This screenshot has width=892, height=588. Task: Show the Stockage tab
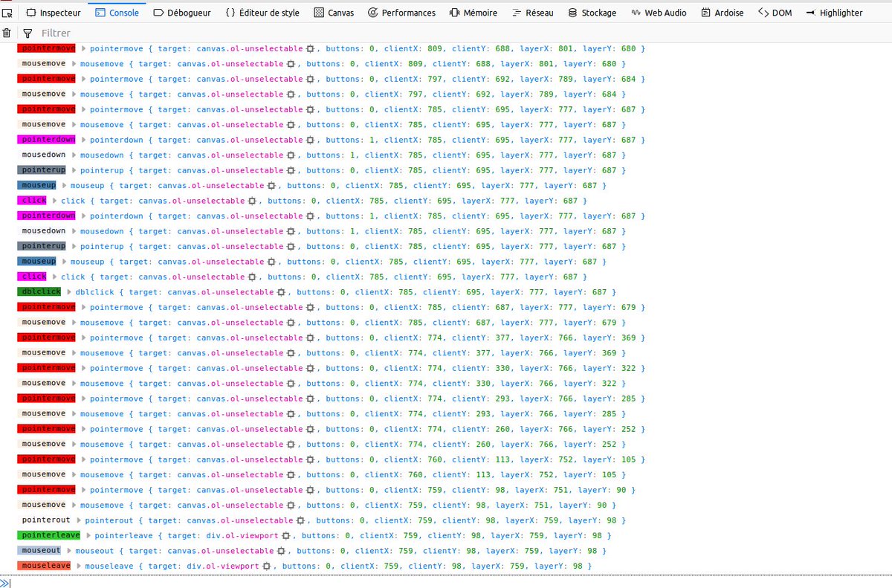tap(592, 13)
